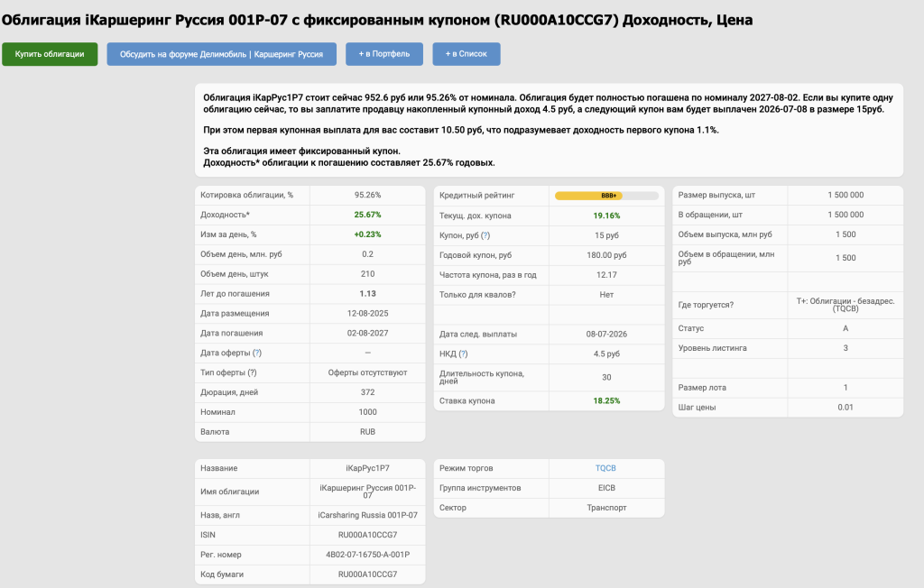The width and height of the screenshot is (924, 588).
Task: Click the BBB+ credit rating bar
Action: click(x=606, y=196)
